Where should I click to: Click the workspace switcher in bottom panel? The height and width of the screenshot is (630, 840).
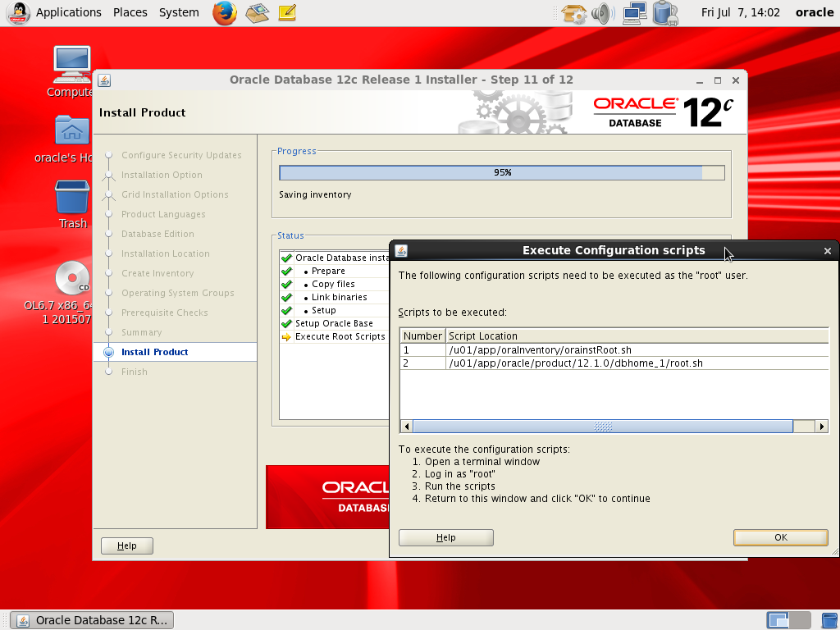pyautogui.click(x=788, y=620)
